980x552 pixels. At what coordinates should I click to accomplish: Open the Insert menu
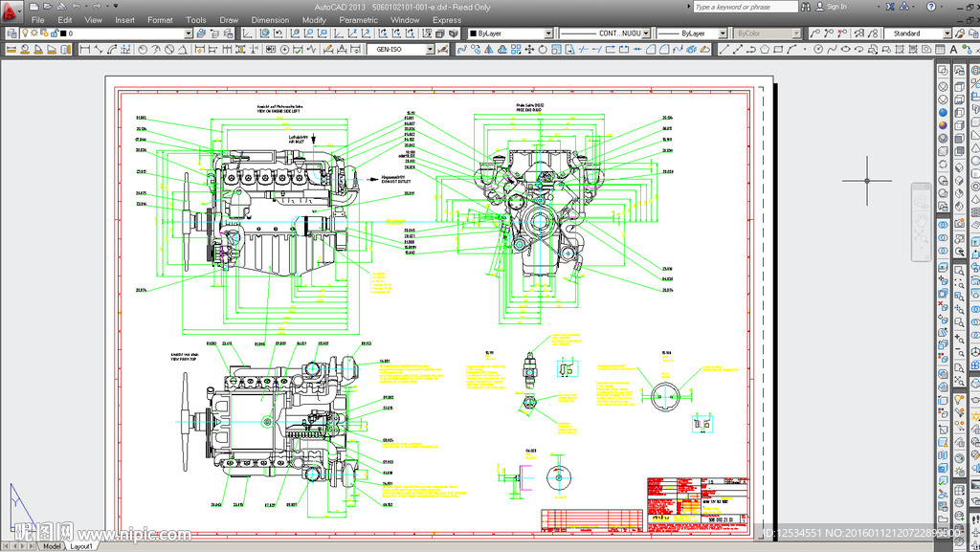tap(125, 20)
